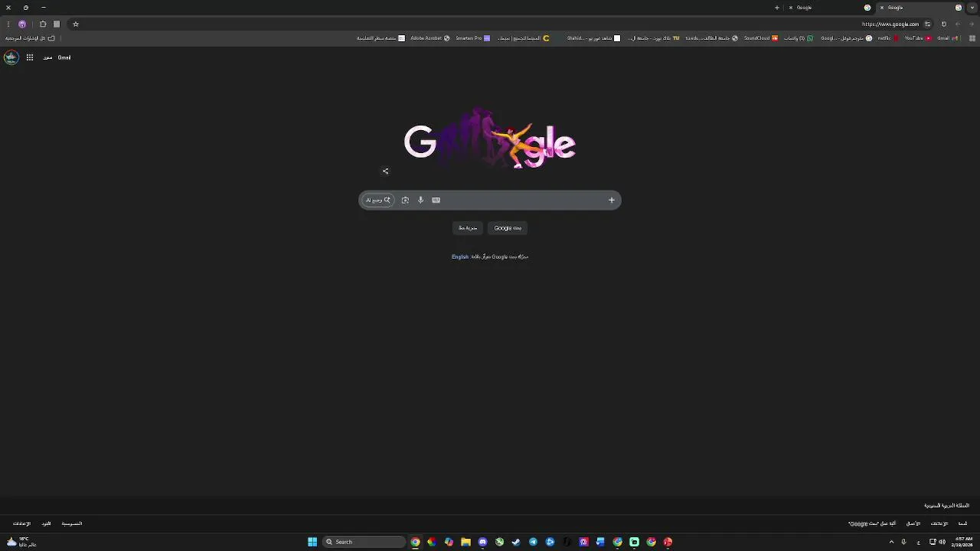
Task: Click the Google Search button
Action: pos(508,228)
